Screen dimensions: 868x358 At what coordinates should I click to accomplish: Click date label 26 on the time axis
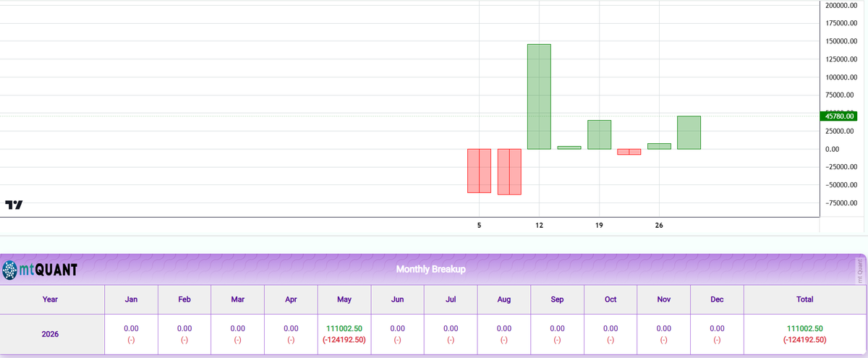point(659,226)
